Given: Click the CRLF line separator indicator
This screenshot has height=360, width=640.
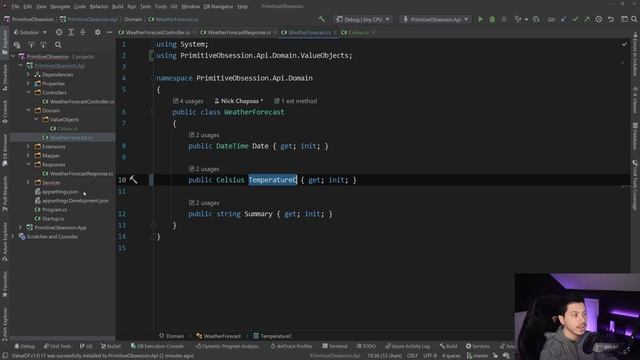Looking at the screenshot, I should coord(412,356).
